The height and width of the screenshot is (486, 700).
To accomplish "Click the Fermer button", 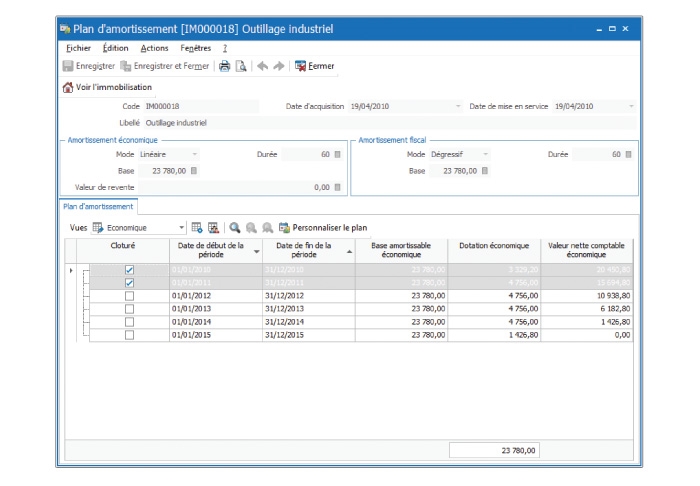I will (x=314, y=66).
